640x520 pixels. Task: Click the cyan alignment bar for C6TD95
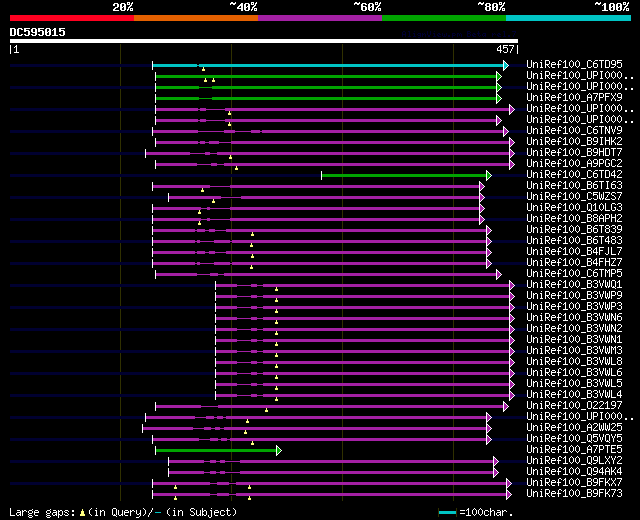[329, 65]
